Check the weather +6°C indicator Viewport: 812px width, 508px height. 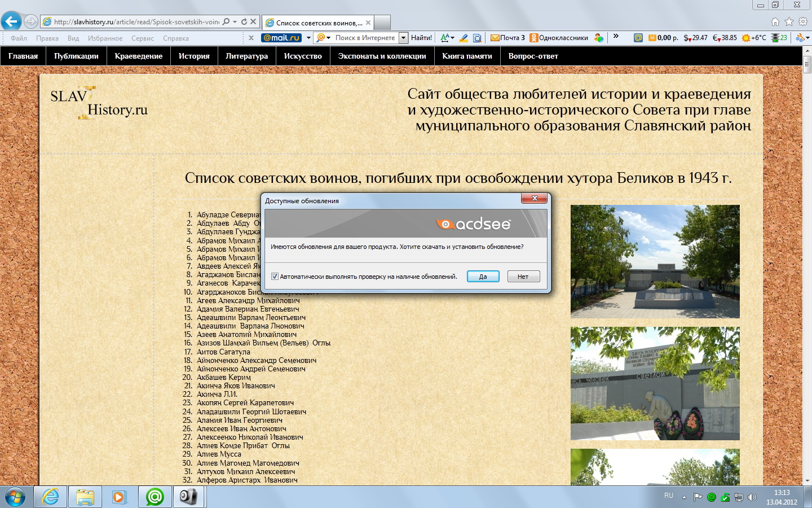coord(754,38)
